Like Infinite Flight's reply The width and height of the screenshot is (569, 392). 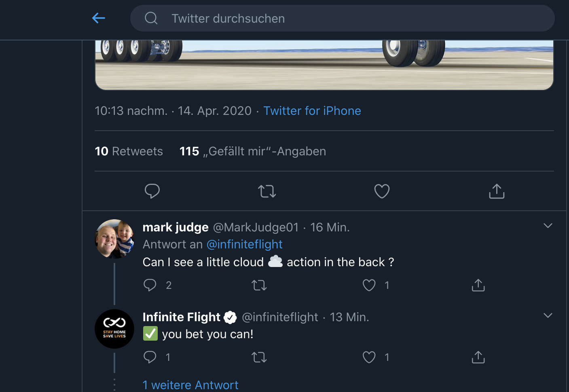(369, 357)
